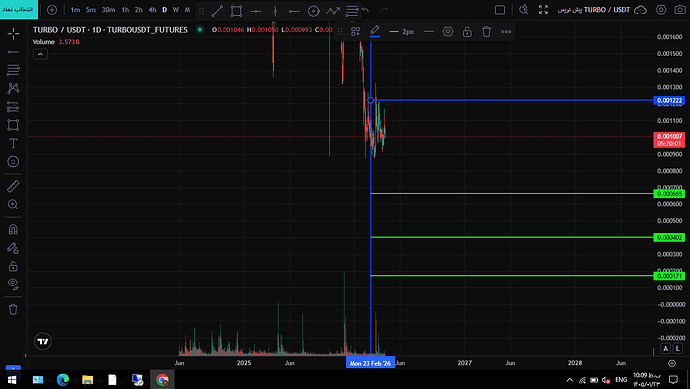Viewport: 690px width, 389px height.
Task: Open settings of the selected drawing
Action: click(448, 32)
